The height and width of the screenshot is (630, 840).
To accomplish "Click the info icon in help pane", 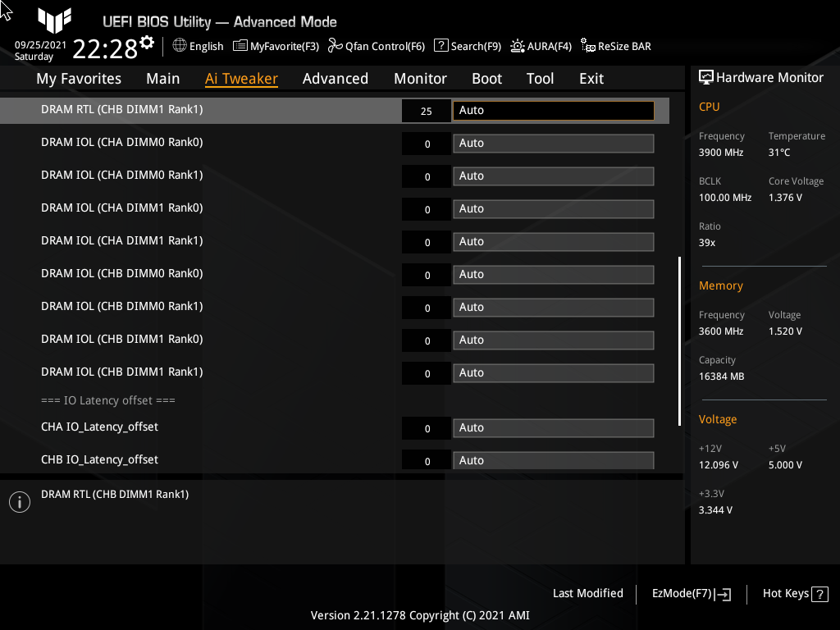I will point(20,502).
